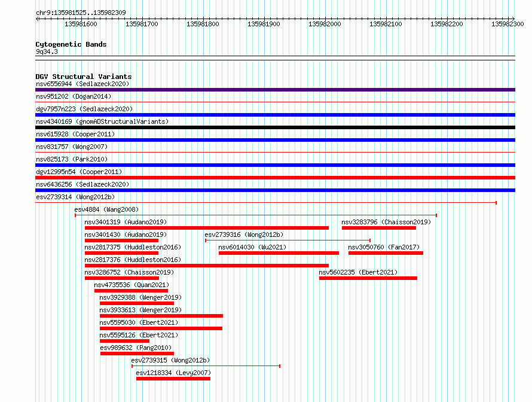Click the nsv6556944 (Sedlazeck2020) purple variant bar
Screen dimensions: 532x402
275,90
